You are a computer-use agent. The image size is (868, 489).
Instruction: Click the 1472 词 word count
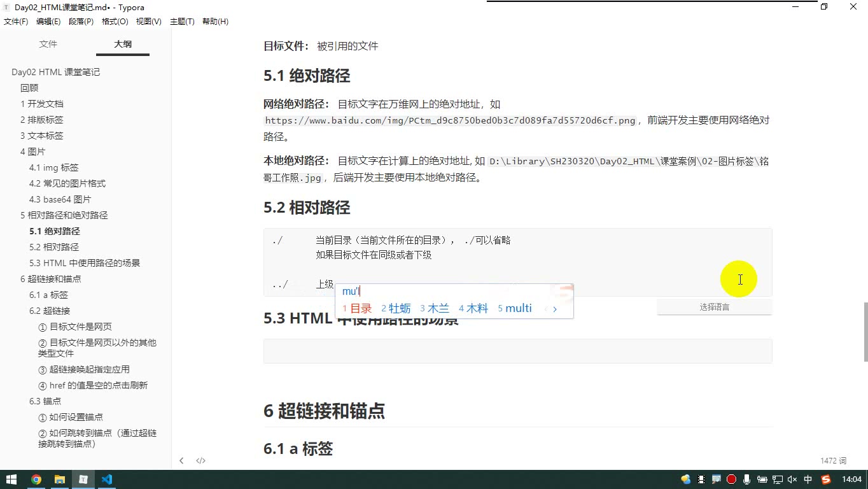tap(834, 460)
